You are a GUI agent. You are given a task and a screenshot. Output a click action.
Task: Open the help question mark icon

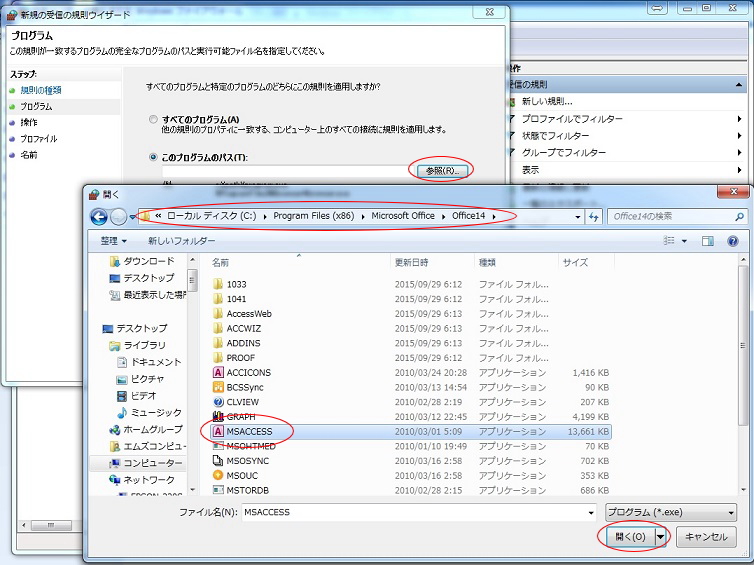733,241
